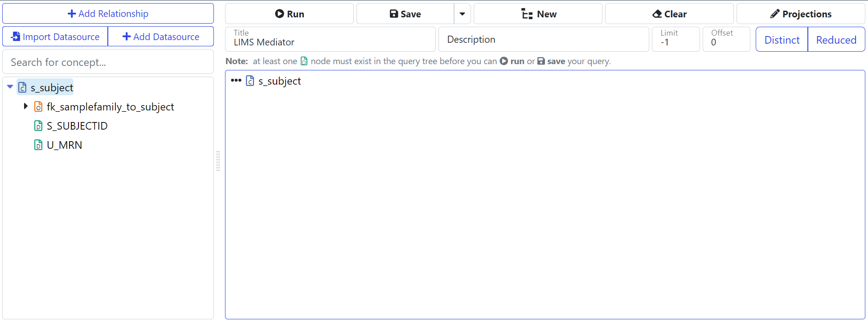
Task: Import a datasource
Action: click(x=55, y=37)
